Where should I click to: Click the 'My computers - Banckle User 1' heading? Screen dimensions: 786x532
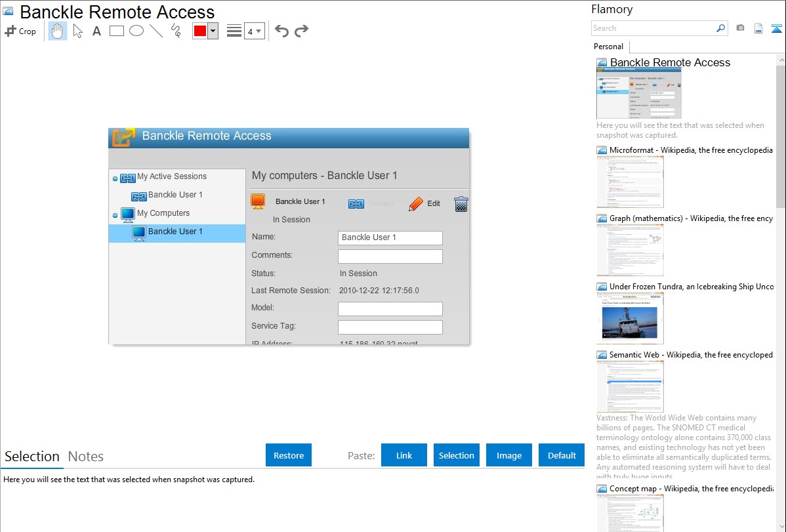(x=324, y=176)
